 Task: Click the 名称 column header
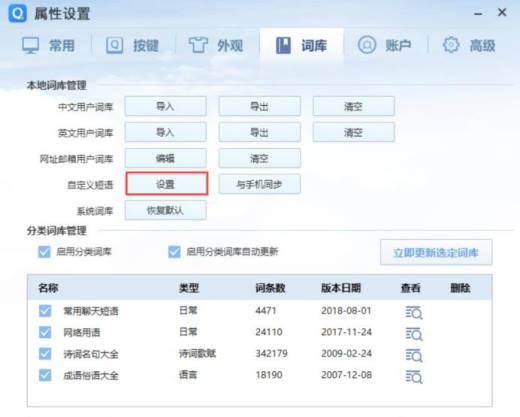(48, 288)
